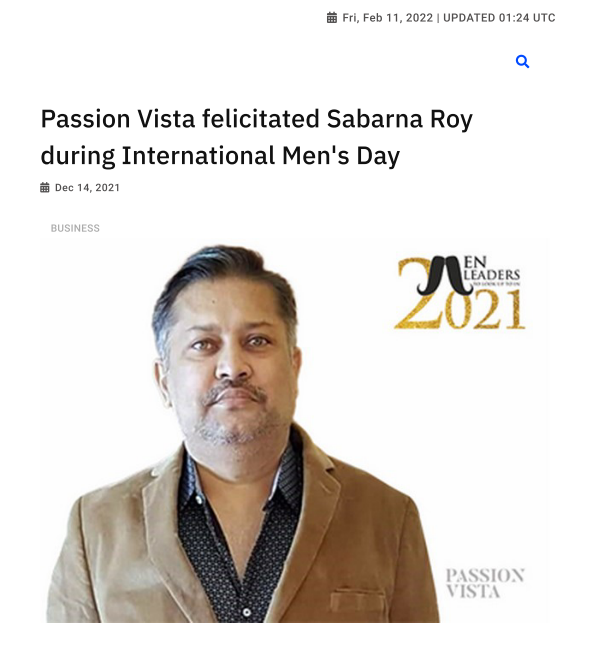The image size is (595, 650).
Task: Click the Dec 14, 2021 publish date
Action: [x=87, y=188]
